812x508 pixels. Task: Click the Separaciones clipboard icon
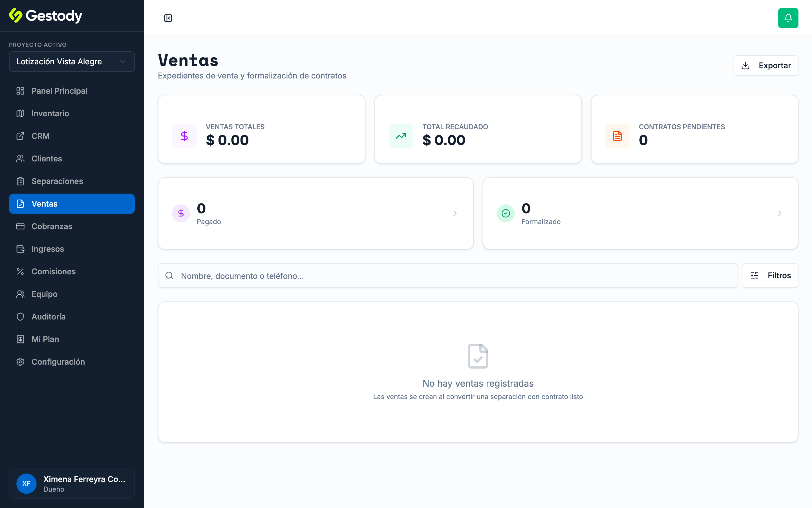[20, 181]
